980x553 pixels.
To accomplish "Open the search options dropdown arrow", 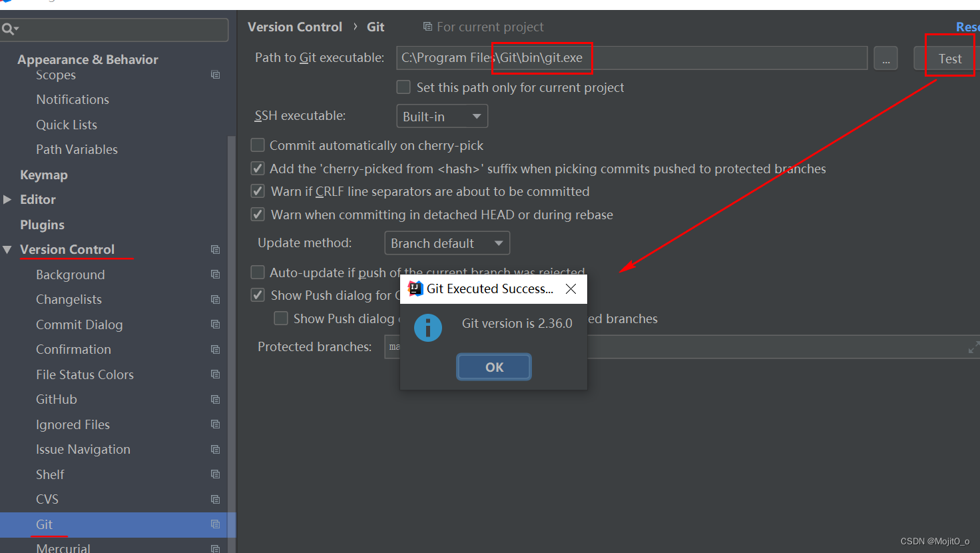I will point(17,29).
